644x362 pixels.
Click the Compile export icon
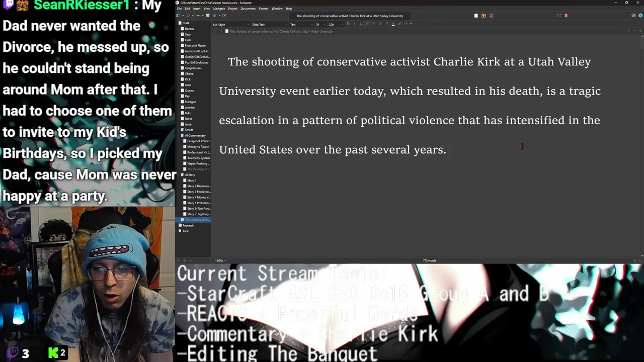pyautogui.click(x=558, y=16)
